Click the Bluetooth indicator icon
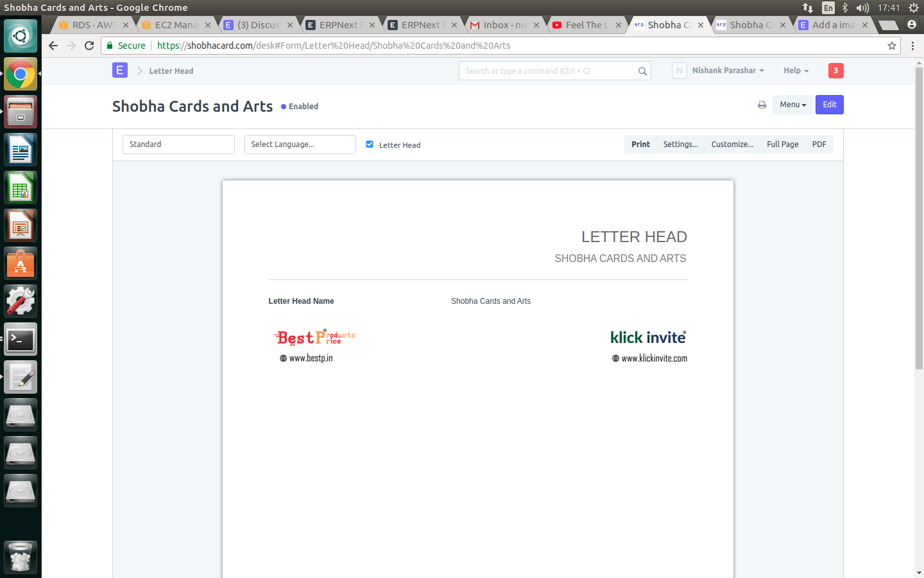Screen dimensions: 924x578 point(845,8)
